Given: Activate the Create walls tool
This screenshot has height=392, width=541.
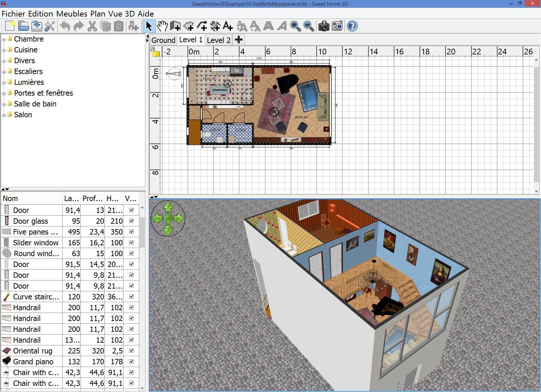Looking at the screenshot, I should pos(175,26).
